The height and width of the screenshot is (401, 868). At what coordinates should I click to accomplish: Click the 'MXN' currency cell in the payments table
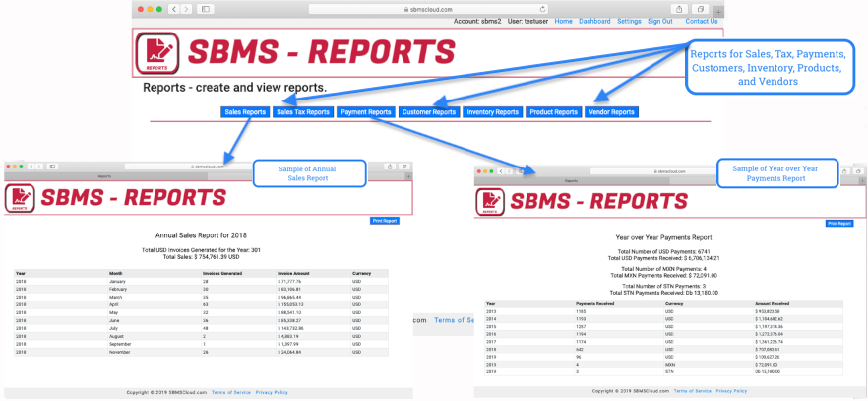tap(670, 365)
